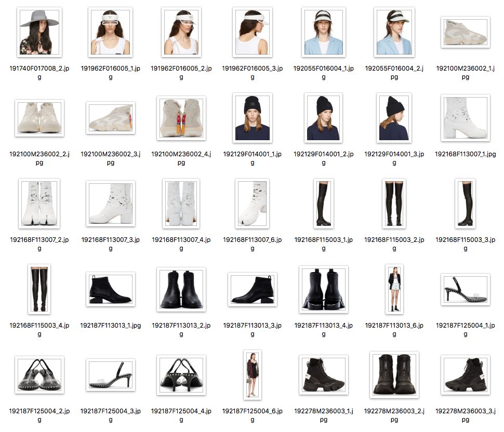Select the 191962F016005_1.jpg visor thumbnail
The image size is (504, 432).
[110, 32]
